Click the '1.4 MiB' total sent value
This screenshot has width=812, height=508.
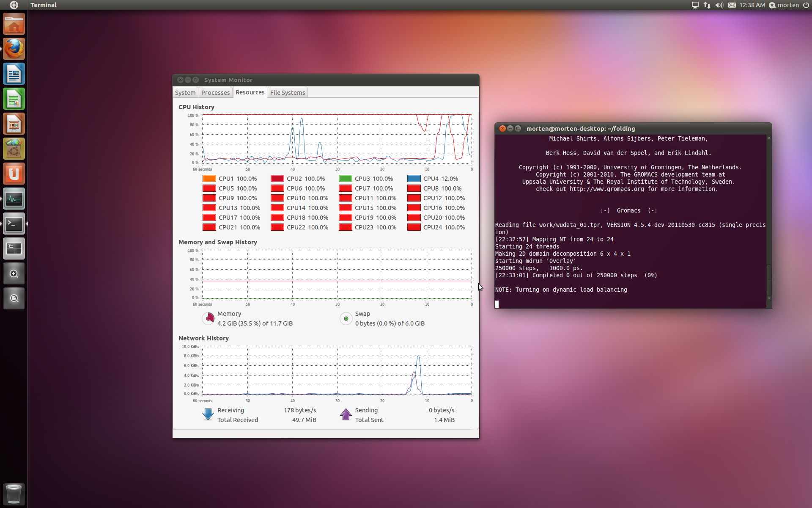[444, 420]
